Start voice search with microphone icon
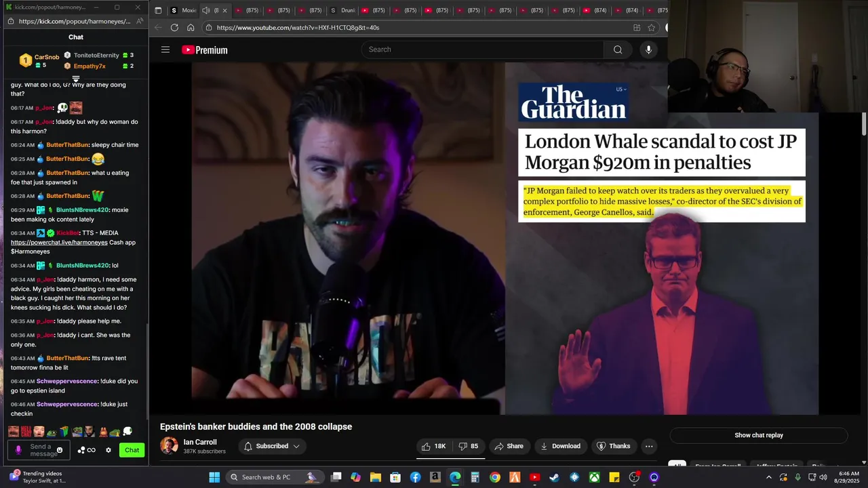 [648, 49]
